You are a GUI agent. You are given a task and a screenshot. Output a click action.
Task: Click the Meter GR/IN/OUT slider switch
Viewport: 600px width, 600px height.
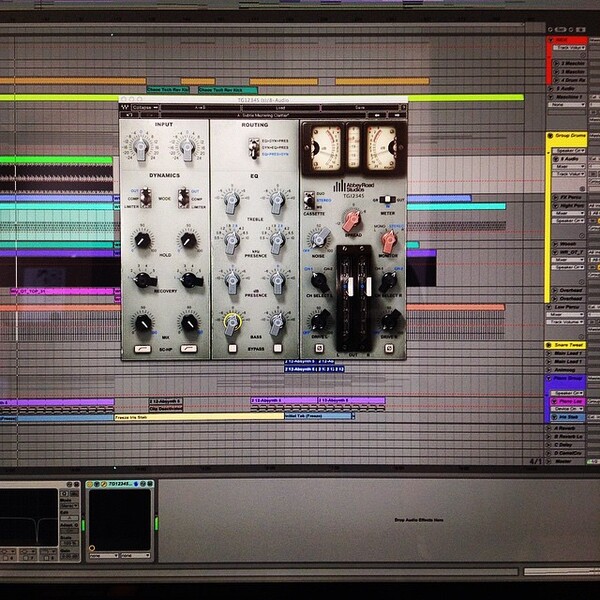click(x=388, y=199)
